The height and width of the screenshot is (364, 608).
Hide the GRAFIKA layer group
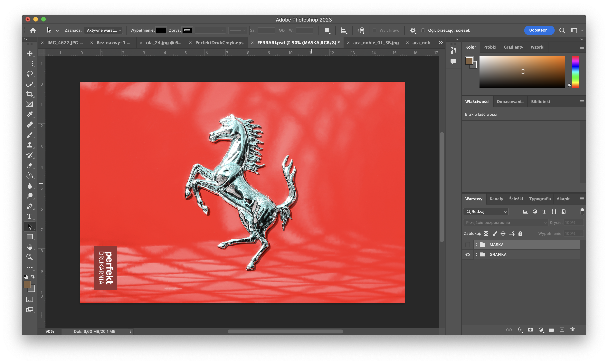468,255
